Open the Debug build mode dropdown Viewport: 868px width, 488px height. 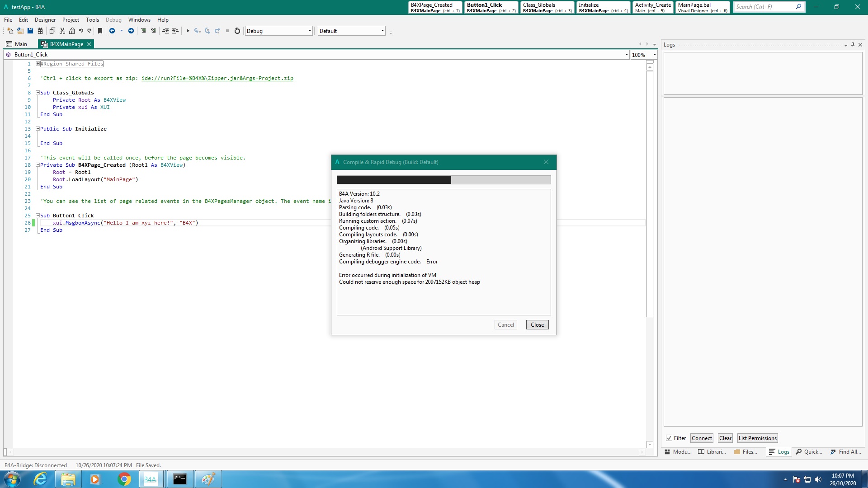click(310, 31)
